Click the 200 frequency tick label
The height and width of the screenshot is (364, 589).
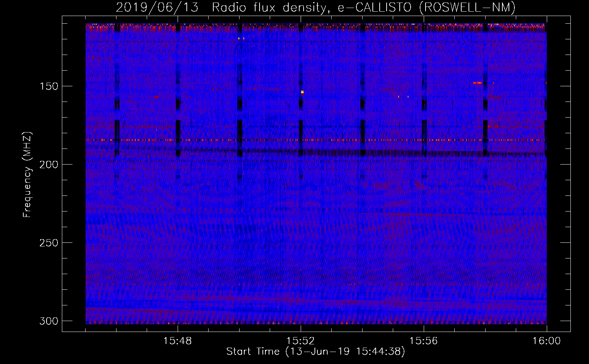(48, 165)
